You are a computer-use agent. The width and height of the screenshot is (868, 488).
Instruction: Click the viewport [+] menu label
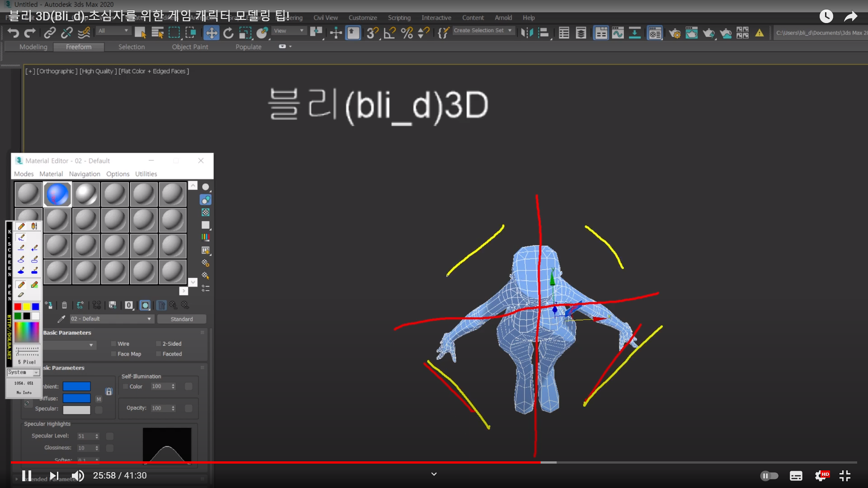click(x=30, y=71)
